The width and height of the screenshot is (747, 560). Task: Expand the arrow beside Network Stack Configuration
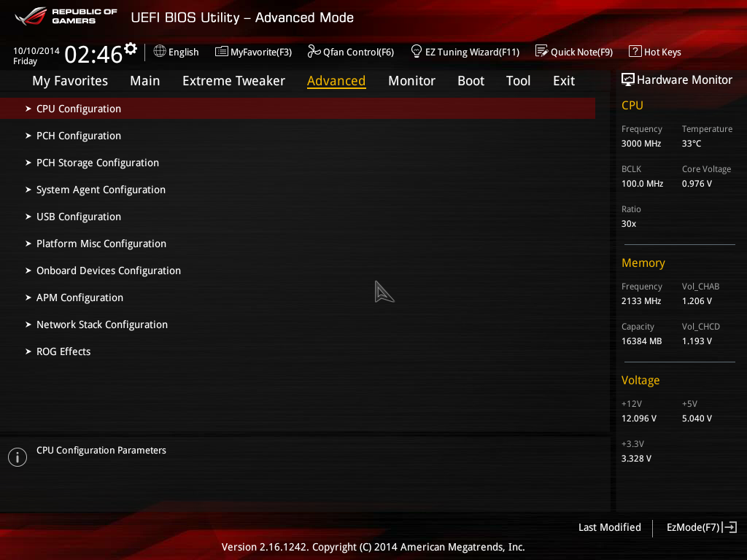[28, 324]
